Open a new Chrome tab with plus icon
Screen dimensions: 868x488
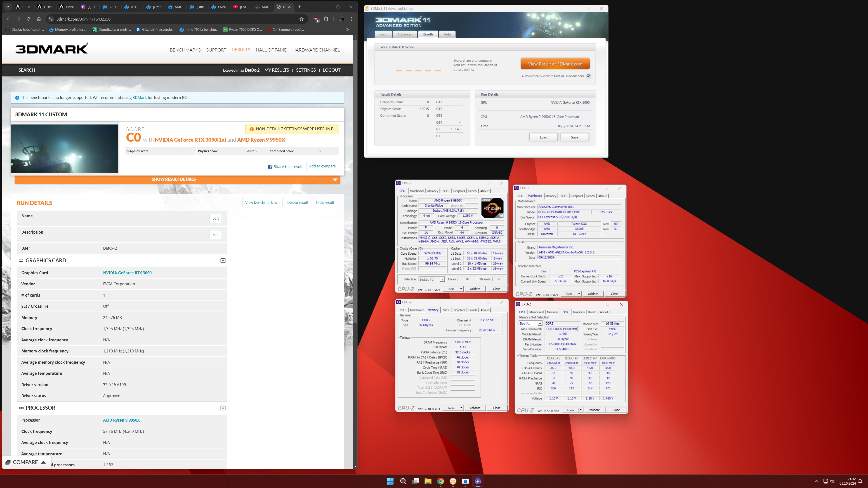click(x=300, y=7)
